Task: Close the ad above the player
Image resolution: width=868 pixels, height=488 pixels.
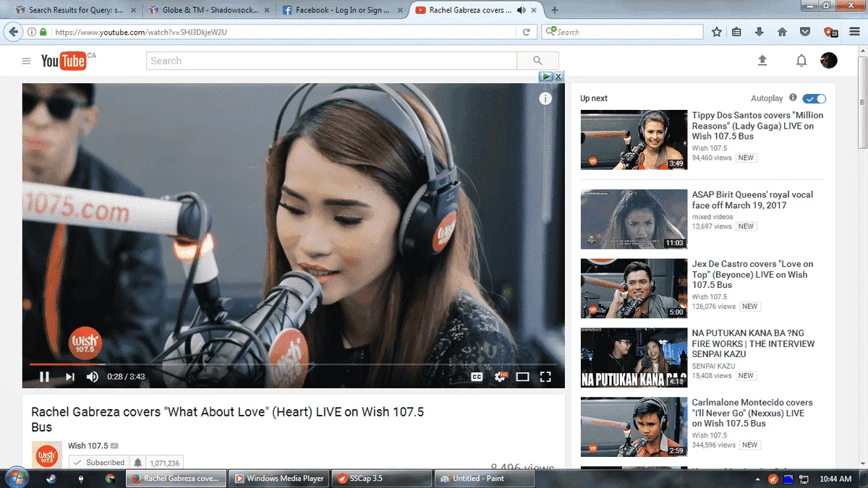Action: pyautogui.click(x=558, y=77)
